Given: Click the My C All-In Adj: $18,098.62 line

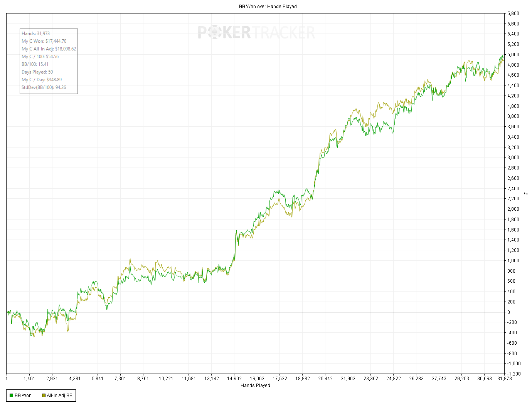Looking at the screenshot, I should 49,49.
